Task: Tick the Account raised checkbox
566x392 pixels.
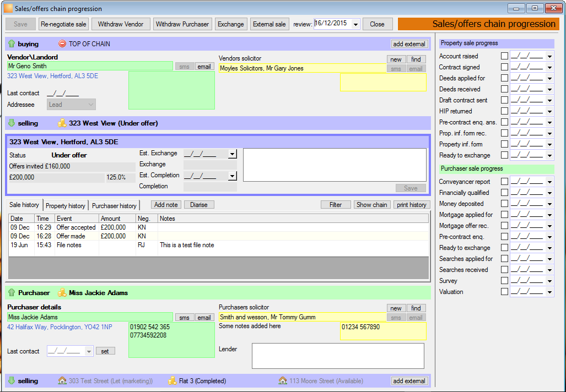Action: pyautogui.click(x=504, y=56)
